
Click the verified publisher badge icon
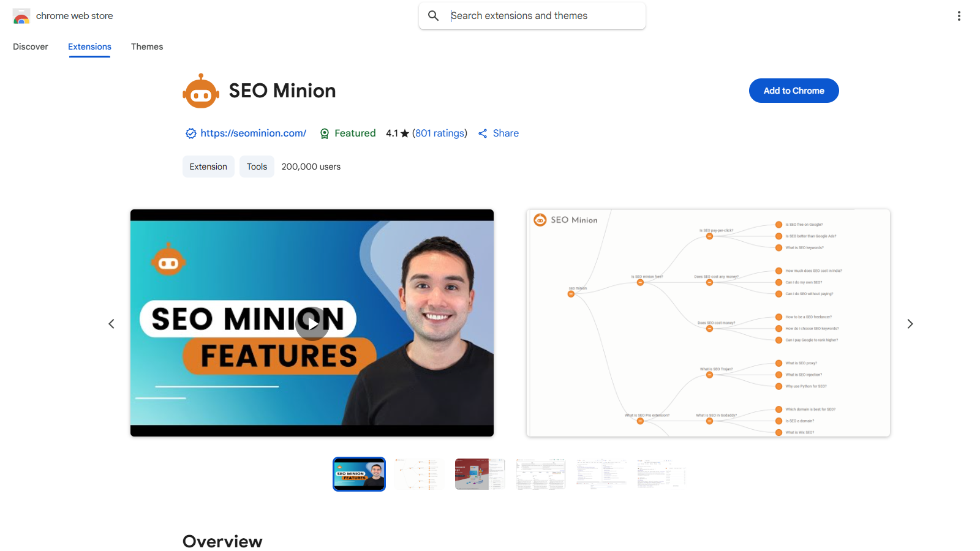(x=190, y=133)
